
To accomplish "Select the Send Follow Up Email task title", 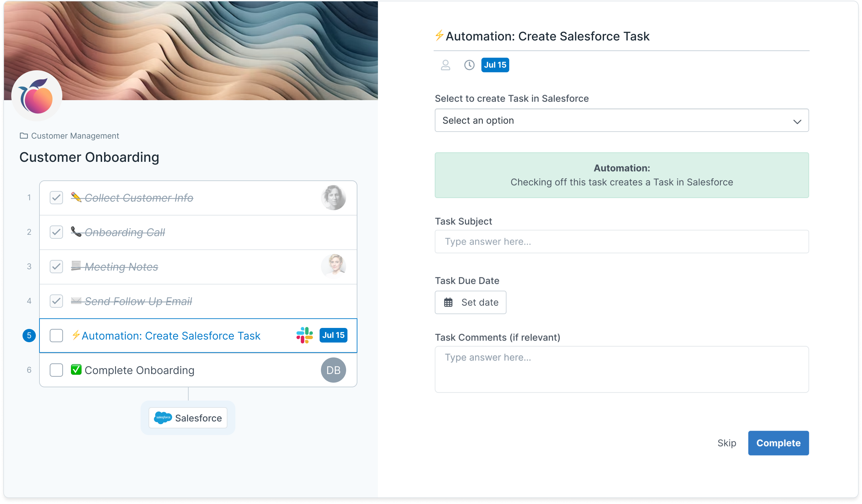I will click(138, 301).
